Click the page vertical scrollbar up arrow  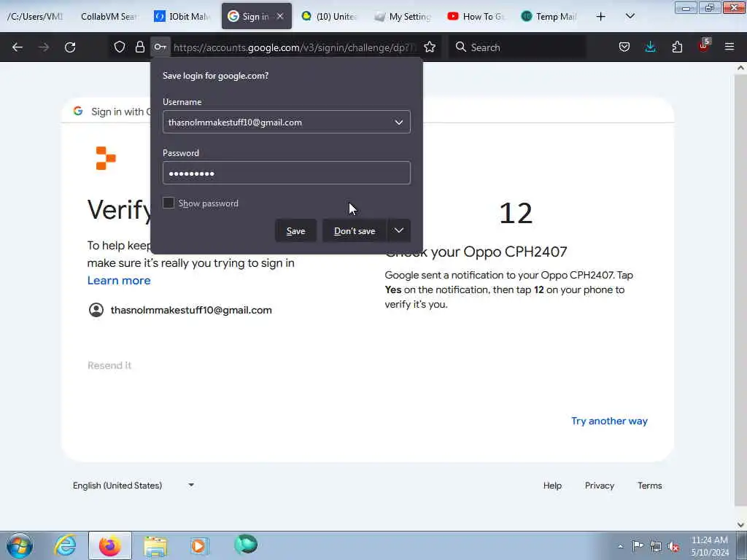tap(740, 68)
